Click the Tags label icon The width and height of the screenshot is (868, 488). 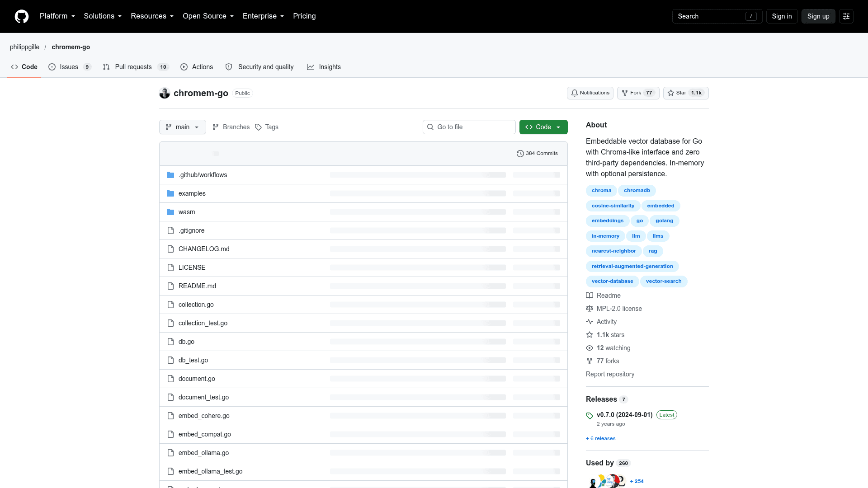click(x=258, y=127)
